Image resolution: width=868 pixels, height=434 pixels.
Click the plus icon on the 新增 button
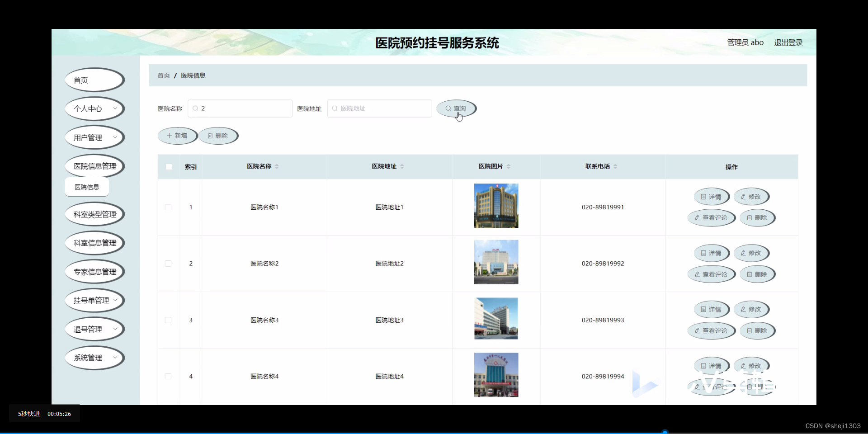click(169, 136)
